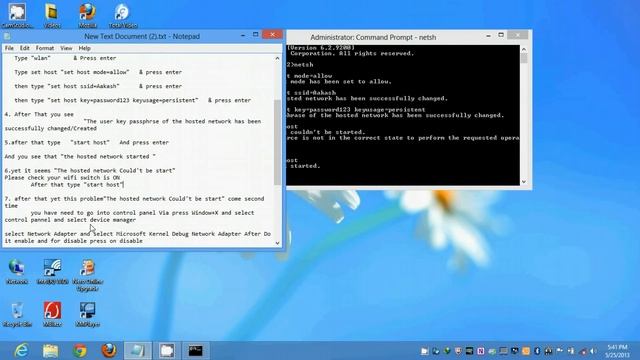
Task: Open Internet Explorer from taskbar
Action: [21, 351]
